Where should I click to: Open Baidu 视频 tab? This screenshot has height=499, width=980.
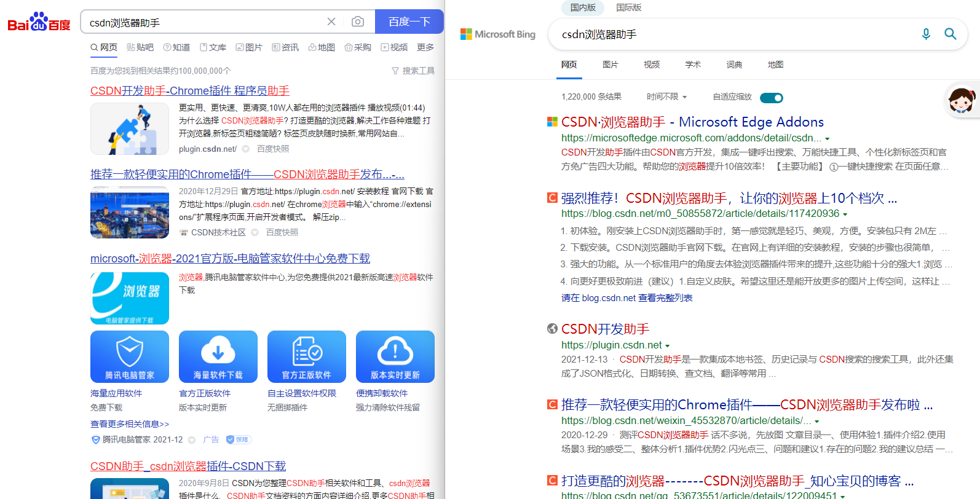394,47
